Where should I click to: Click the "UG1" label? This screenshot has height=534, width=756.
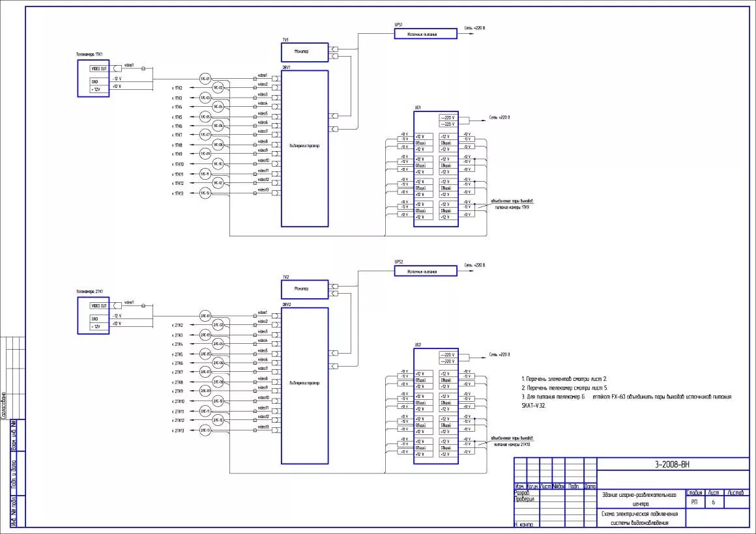coord(418,107)
